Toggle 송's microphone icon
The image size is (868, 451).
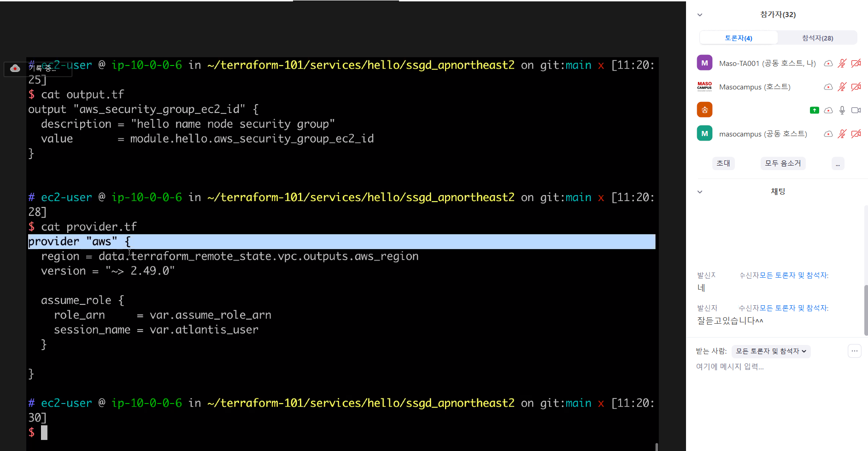coord(842,110)
